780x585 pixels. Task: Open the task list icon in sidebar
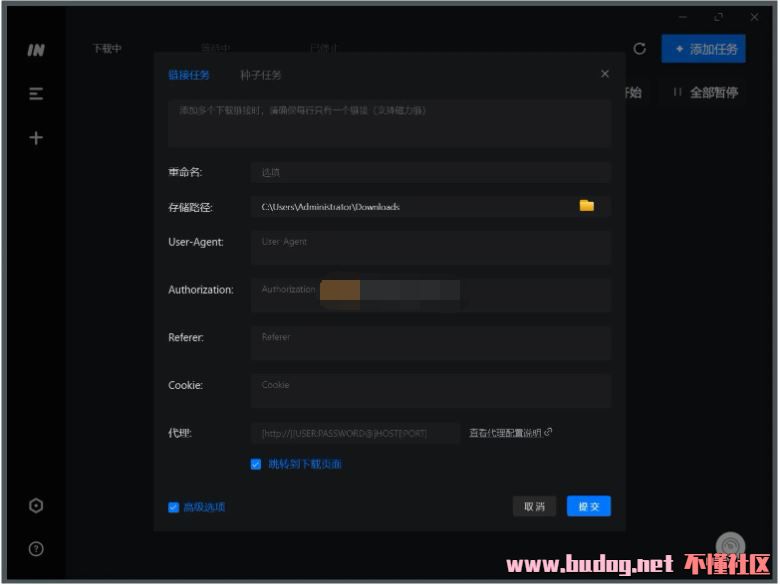click(x=36, y=94)
